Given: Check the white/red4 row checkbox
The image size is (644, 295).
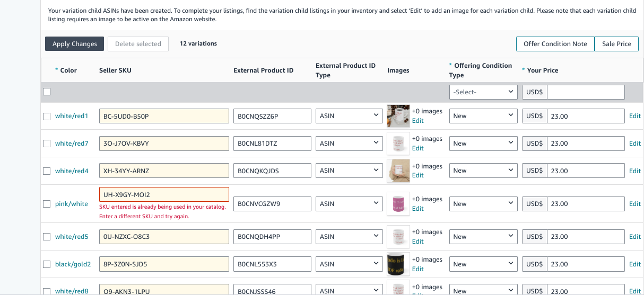Looking at the screenshot, I should [47, 171].
